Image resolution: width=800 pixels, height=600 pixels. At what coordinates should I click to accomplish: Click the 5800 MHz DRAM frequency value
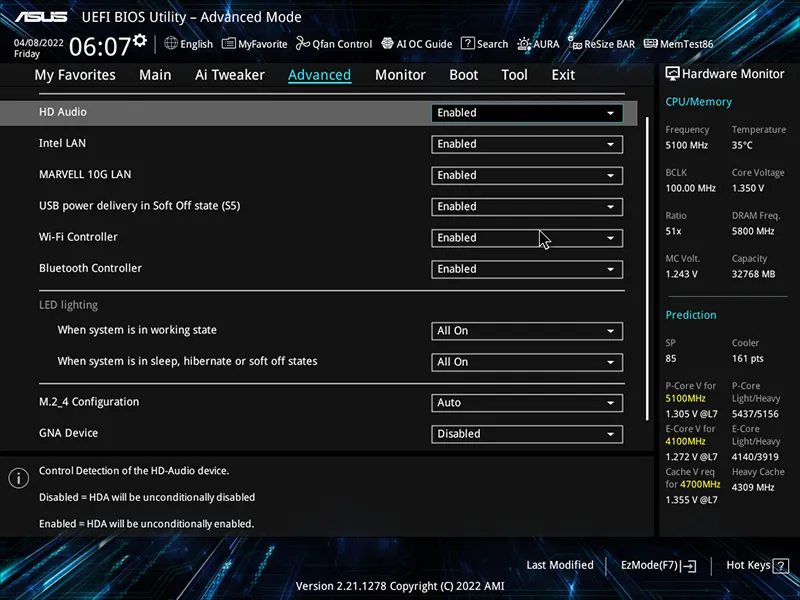pyautogui.click(x=753, y=231)
